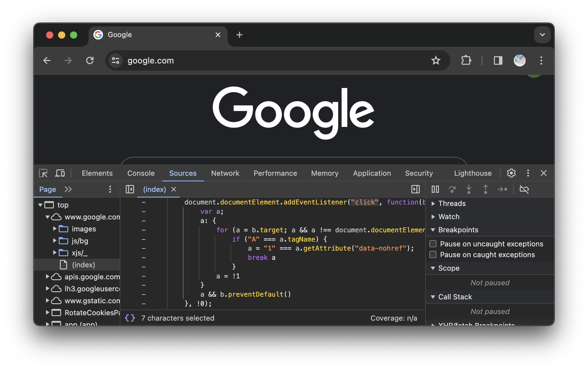Image resolution: width=588 pixels, height=370 pixels.
Task: Open DevTools customize three-dot menu
Action: [528, 173]
